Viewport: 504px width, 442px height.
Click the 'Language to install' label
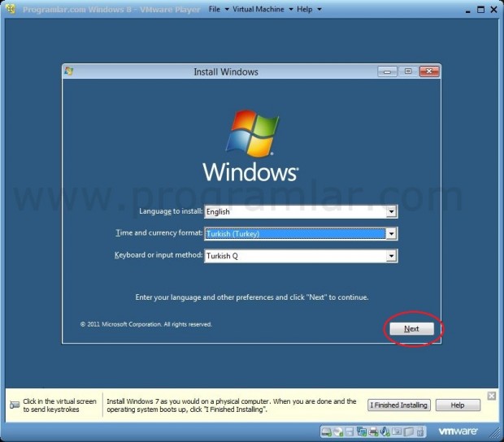click(x=171, y=211)
